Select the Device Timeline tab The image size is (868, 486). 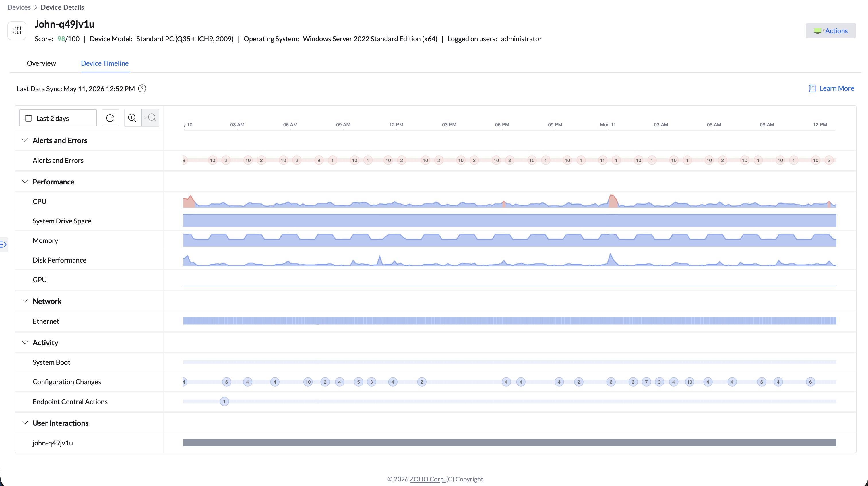[x=105, y=63]
